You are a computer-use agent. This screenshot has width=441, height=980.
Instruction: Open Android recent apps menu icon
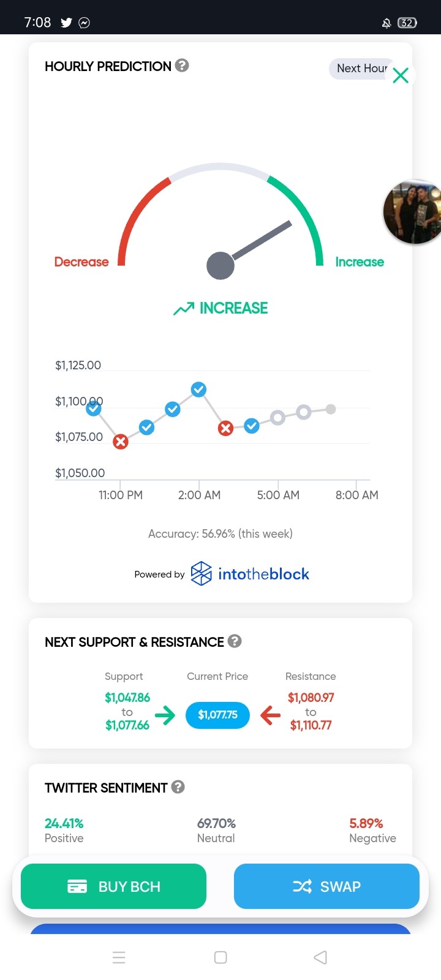coord(119,957)
